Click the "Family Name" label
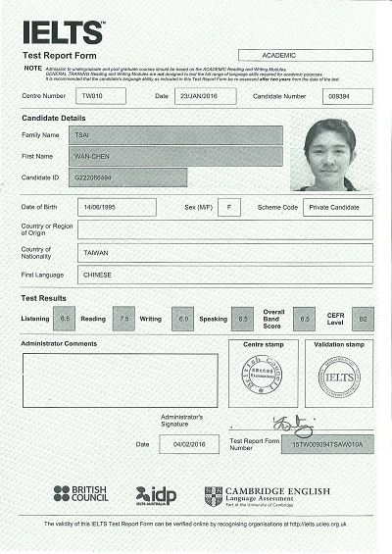 click(40, 135)
